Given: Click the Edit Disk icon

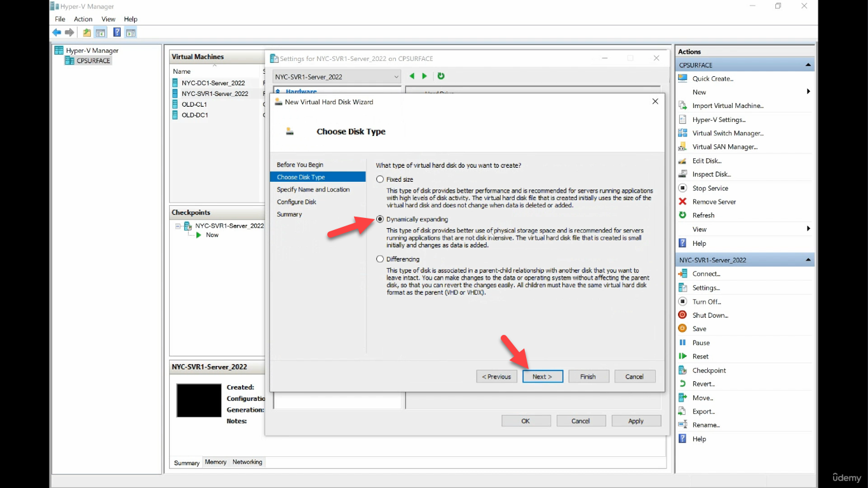Looking at the screenshot, I should 682,161.
